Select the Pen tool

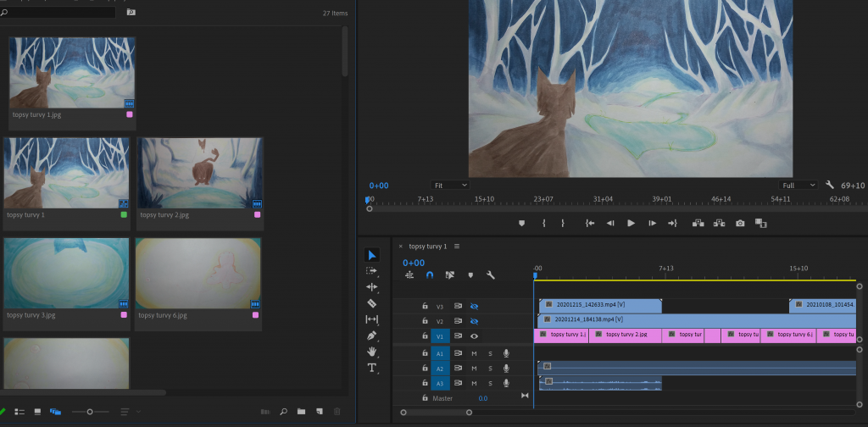point(372,335)
